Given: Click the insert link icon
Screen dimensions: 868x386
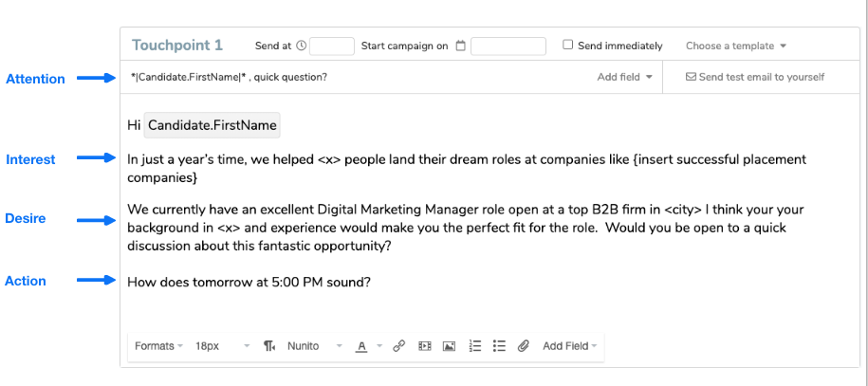Looking at the screenshot, I should [x=398, y=346].
